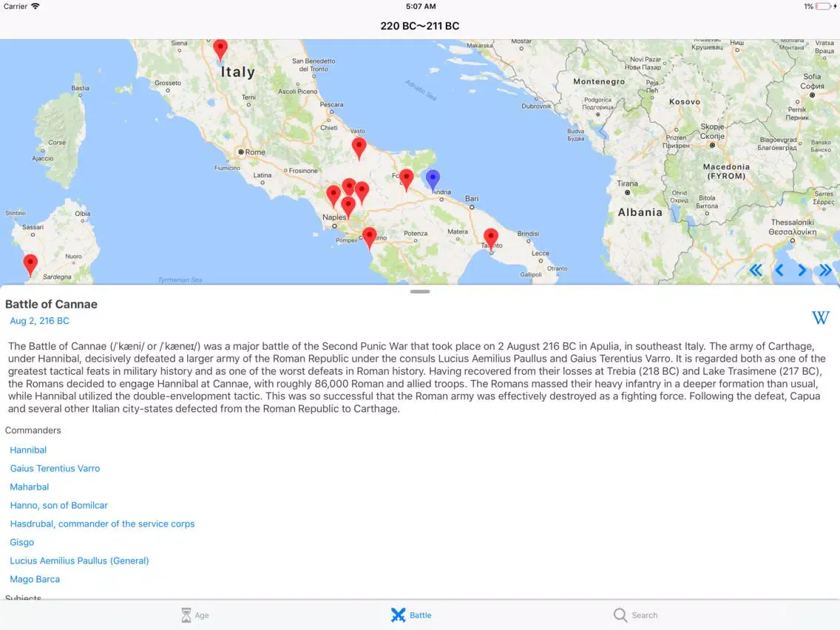Go to previous period with single left chevron

pyautogui.click(x=779, y=270)
